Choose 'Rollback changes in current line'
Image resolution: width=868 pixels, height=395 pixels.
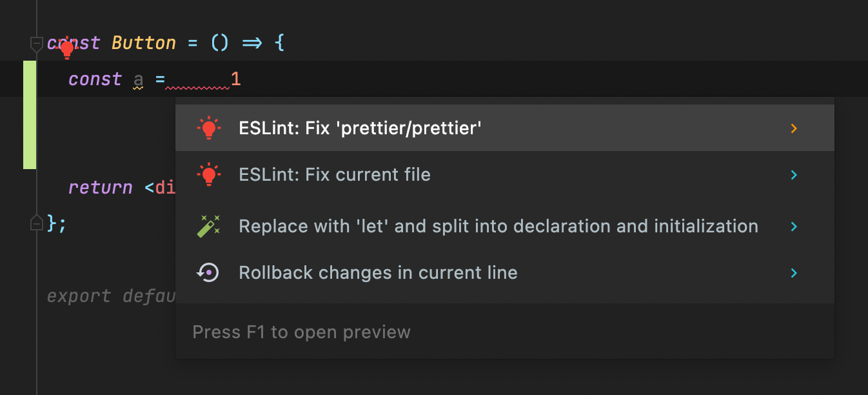(378, 273)
